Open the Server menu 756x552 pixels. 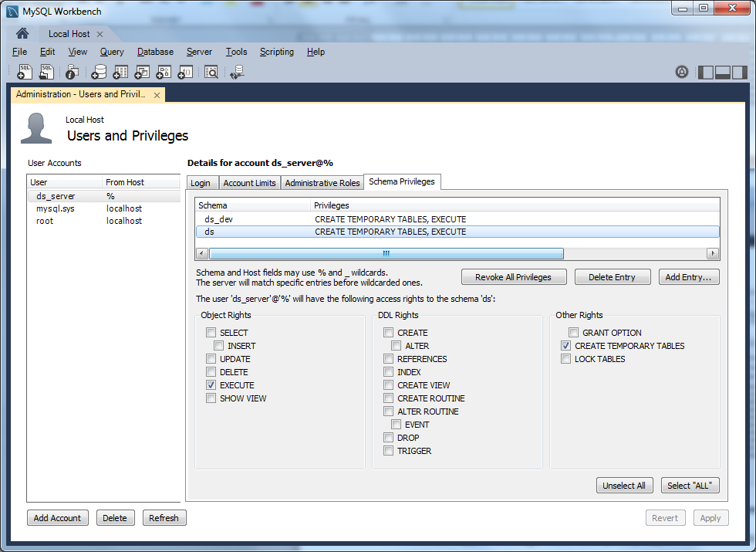[199, 52]
